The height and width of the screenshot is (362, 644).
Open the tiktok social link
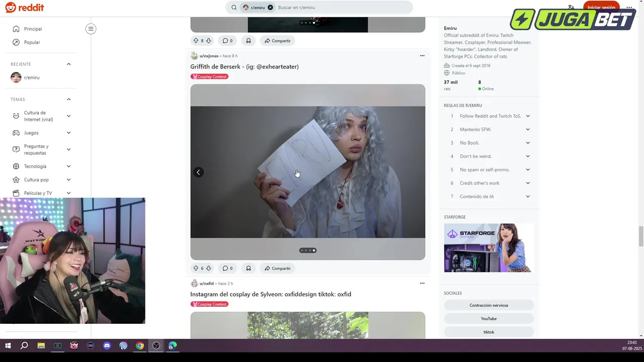[489, 332]
